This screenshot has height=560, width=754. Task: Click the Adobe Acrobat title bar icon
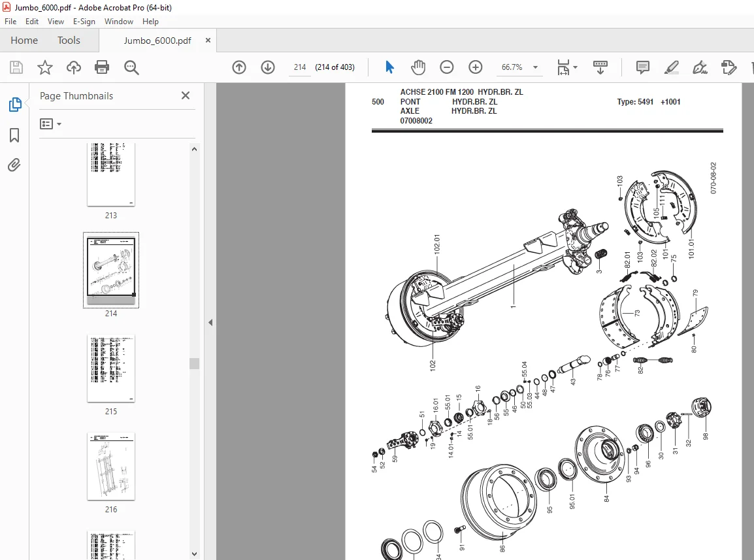point(7,7)
